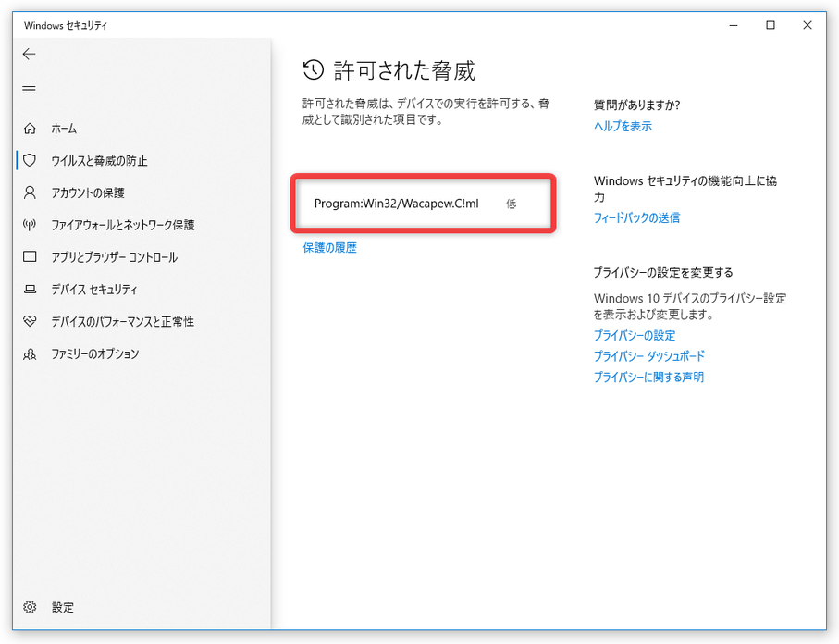Open プライバシー ダッシュボード link
Viewport: 839px width, 644px height.
(649, 356)
